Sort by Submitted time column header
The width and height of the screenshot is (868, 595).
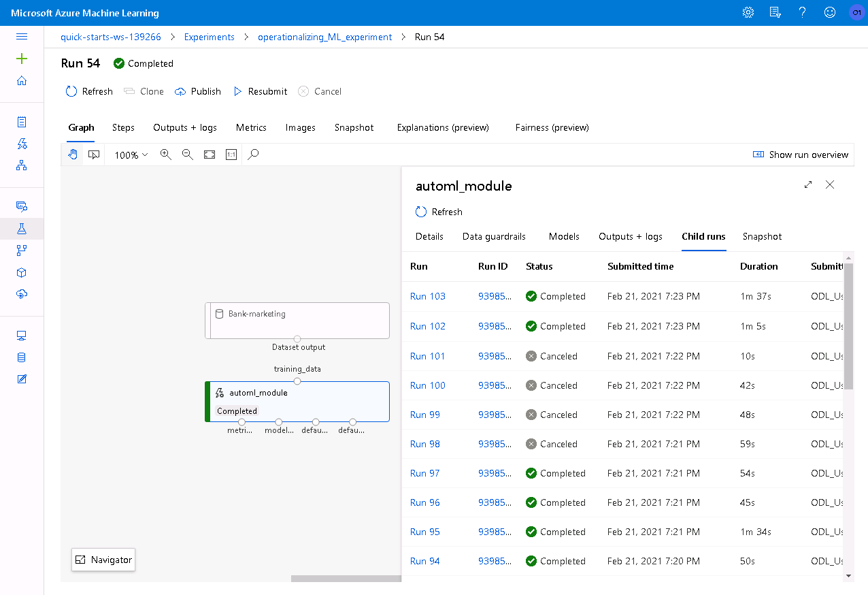(641, 266)
